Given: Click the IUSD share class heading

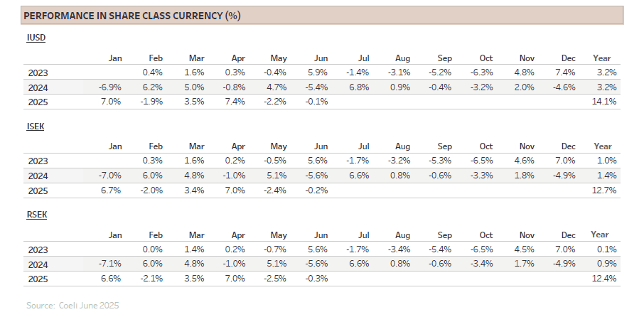Looking at the screenshot, I should click(x=36, y=37).
